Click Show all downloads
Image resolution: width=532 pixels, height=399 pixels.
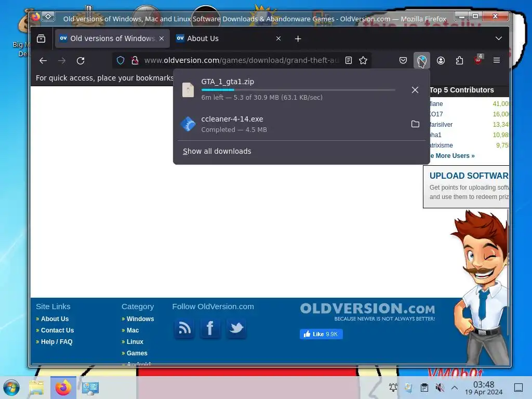(x=217, y=151)
